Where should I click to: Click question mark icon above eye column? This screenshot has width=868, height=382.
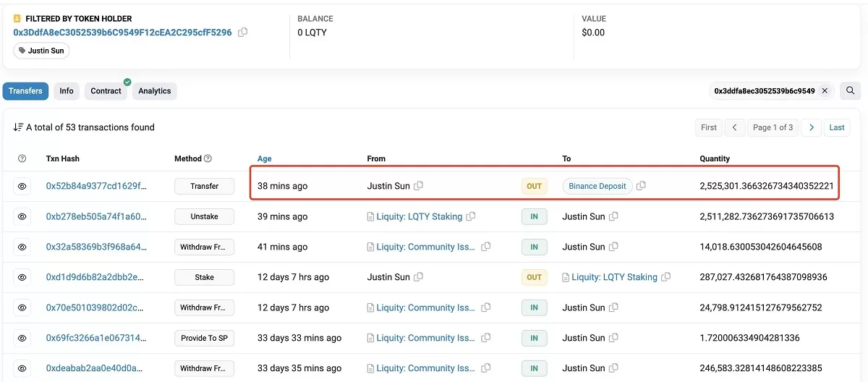click(x=22, y=158)
